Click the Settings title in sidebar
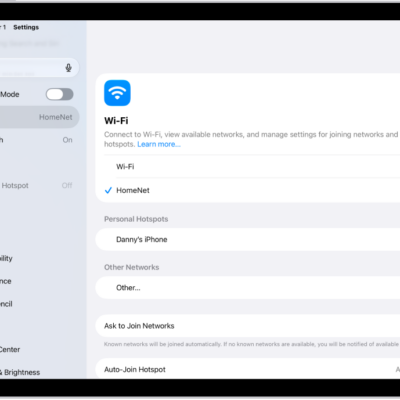 pyautogui.click(x=26, y=27)
